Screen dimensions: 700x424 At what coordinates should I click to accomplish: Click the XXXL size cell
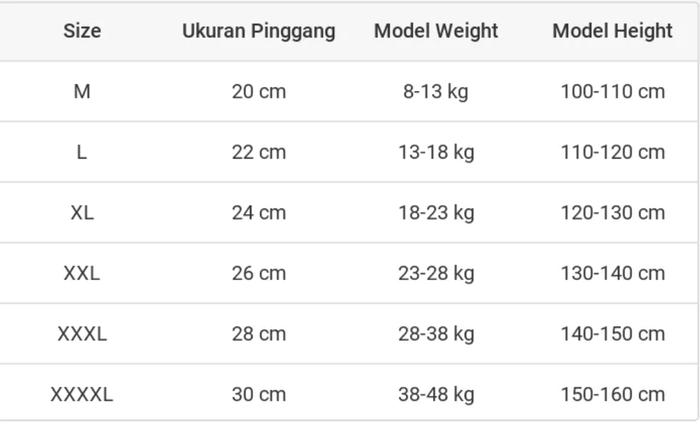click(82, 334)
